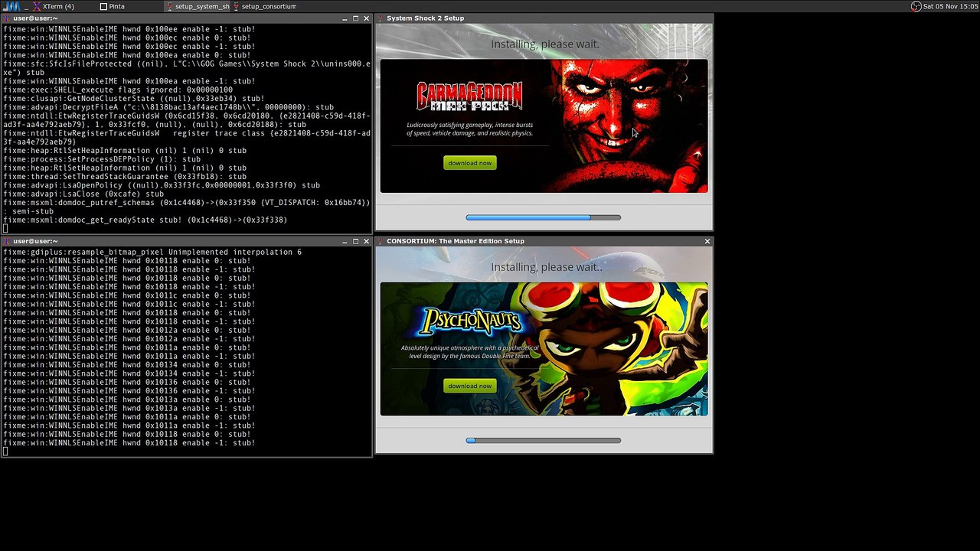980x551 pixels.
Task: Click the CONSORTIUM: The Master Edition Setup title
Action: click(x=456, y=241)
